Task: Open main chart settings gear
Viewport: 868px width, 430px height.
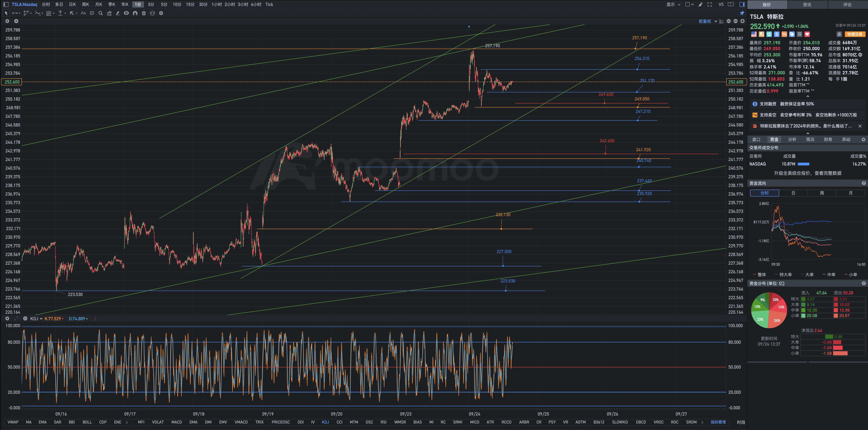Action: pyautogui.click(x=7, y=21)
